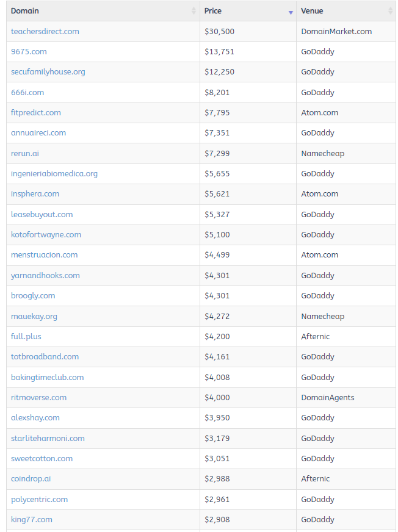
Task: Sort table by Domain column sort icon
Action: click(x=194, y=11)
